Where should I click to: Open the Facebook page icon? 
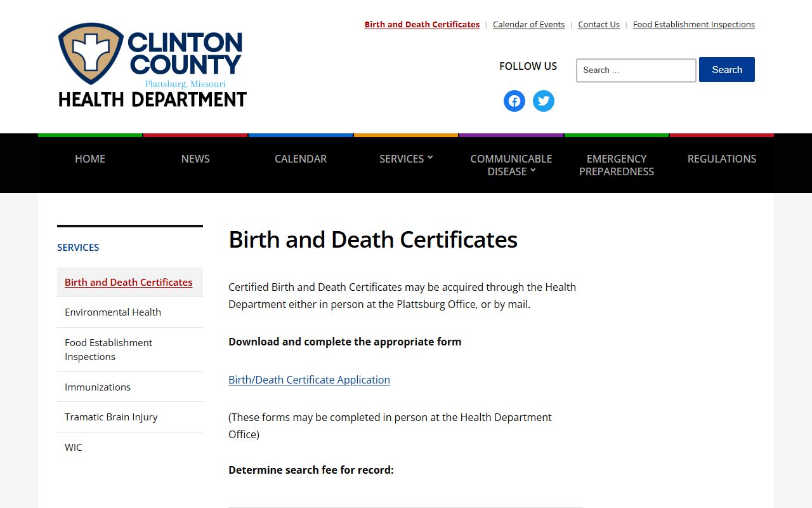(x=514, y=101)
